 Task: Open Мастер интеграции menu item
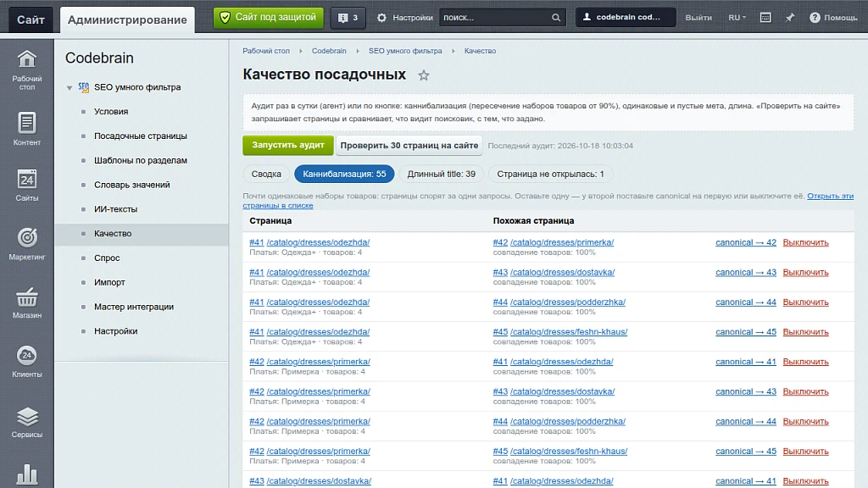[134, 307]
